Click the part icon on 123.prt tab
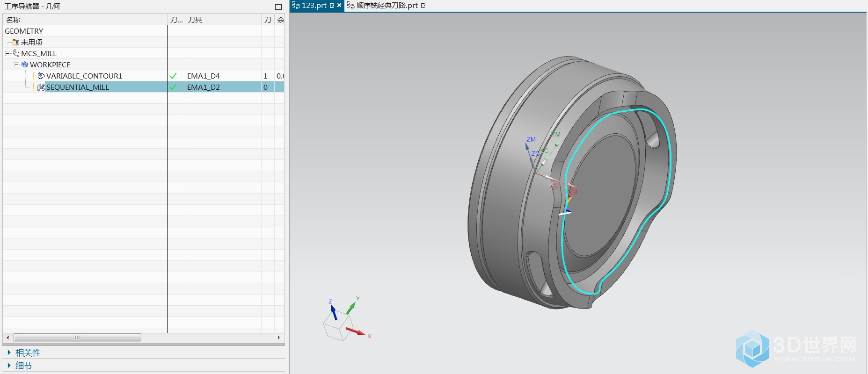This screenshot has width=868, height=374. [x=296, y=6]
